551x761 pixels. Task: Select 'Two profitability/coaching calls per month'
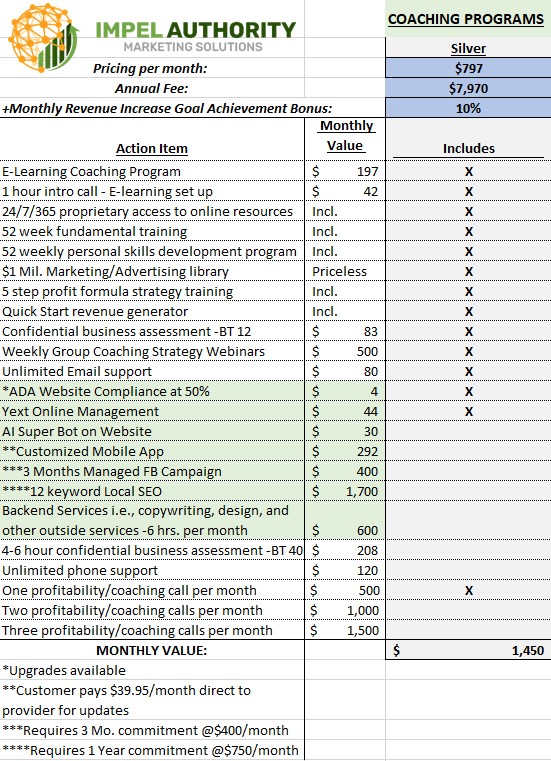(x=132, y=610)
